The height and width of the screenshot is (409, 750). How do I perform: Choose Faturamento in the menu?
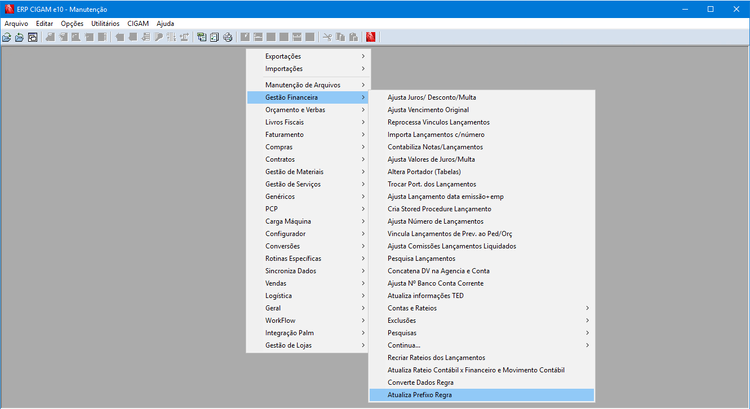308,135
